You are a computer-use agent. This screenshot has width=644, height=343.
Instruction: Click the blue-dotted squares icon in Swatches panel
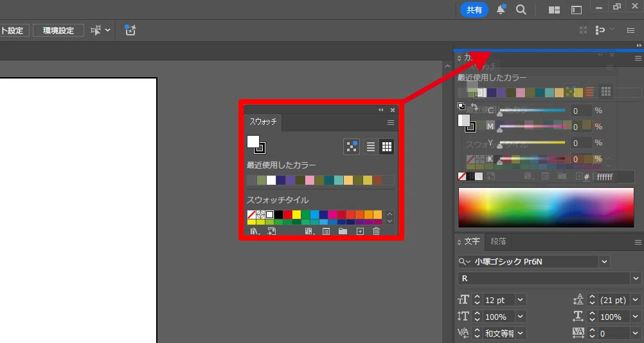(x=352, y=147)
